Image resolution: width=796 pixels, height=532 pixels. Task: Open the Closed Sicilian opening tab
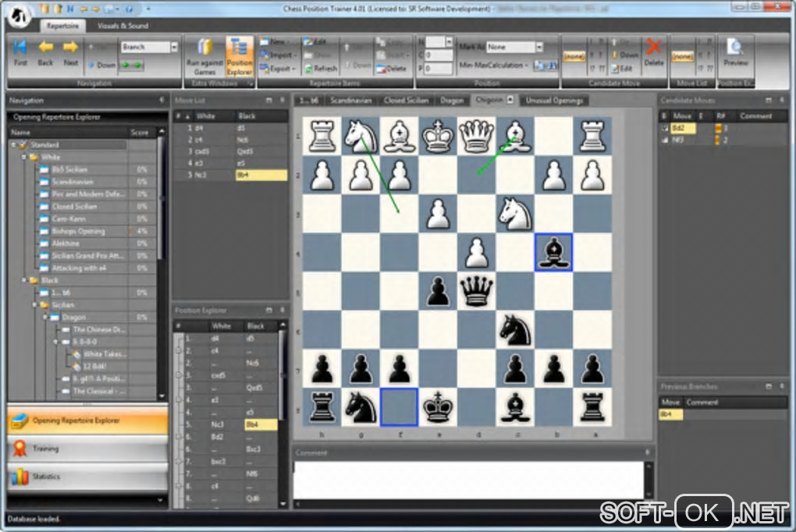click(x=406, y=101)
